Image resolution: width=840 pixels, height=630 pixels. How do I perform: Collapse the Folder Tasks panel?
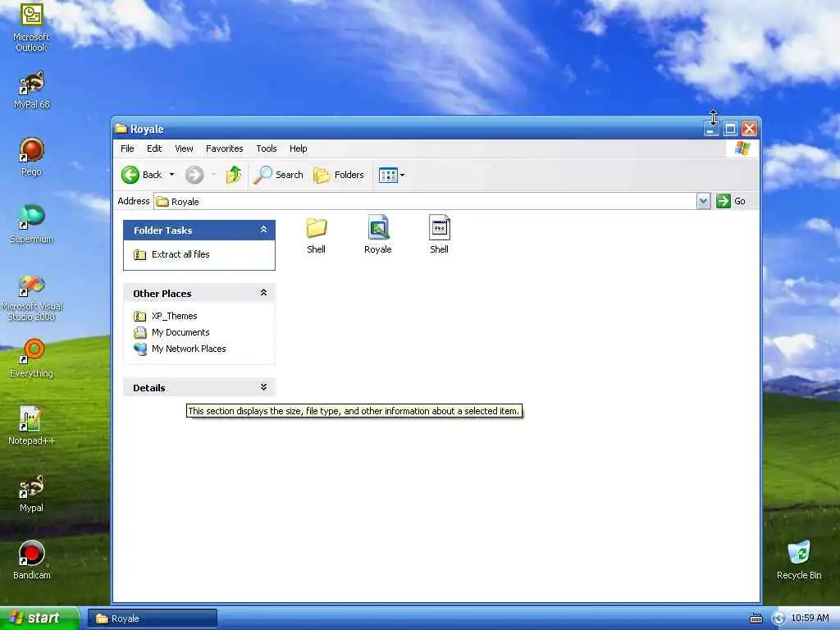[263, 230]
